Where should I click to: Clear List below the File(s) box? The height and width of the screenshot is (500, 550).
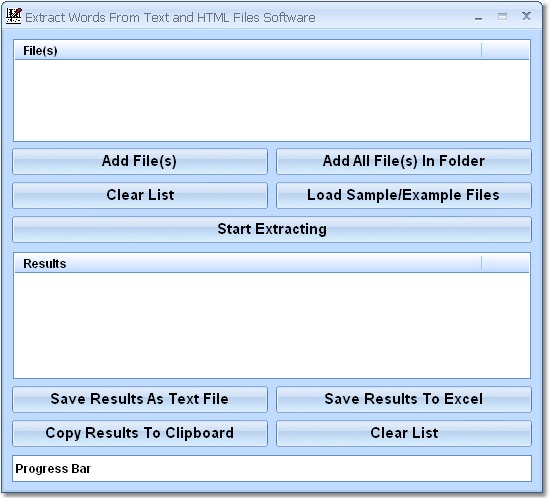coord(140,195)
